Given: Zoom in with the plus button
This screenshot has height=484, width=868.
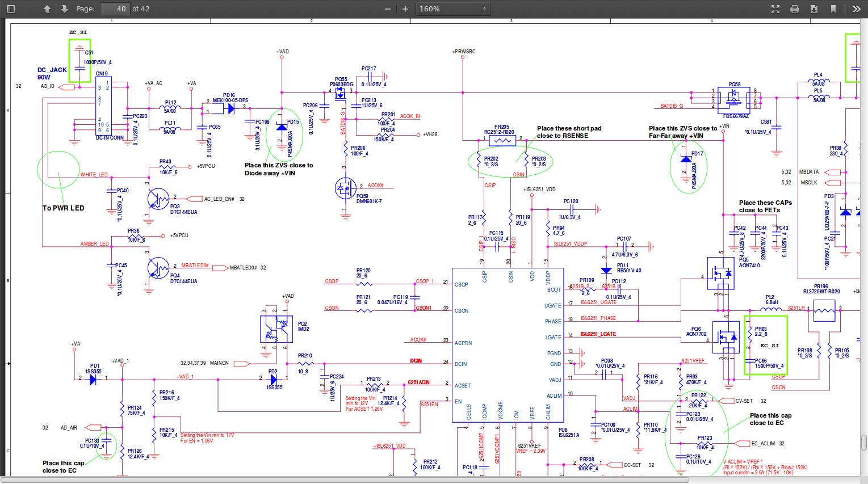Looking at the screenshot, I should click(x=405, y=9).
